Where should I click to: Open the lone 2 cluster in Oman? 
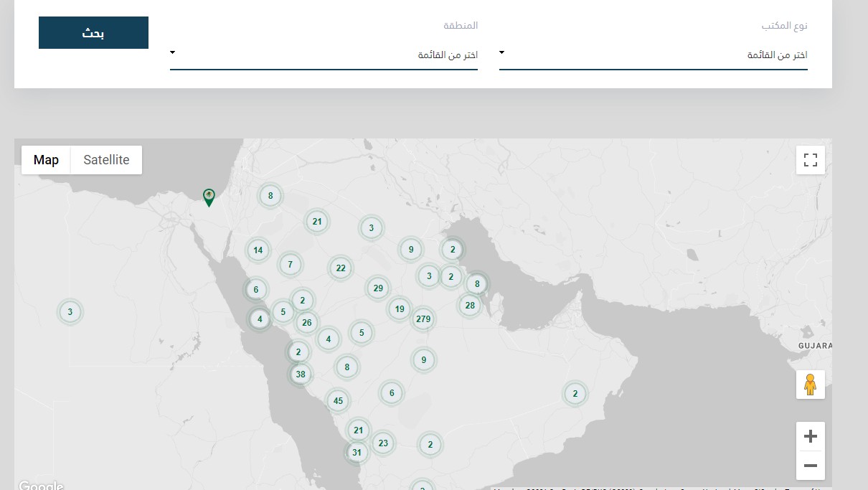[x=575, y=393]
